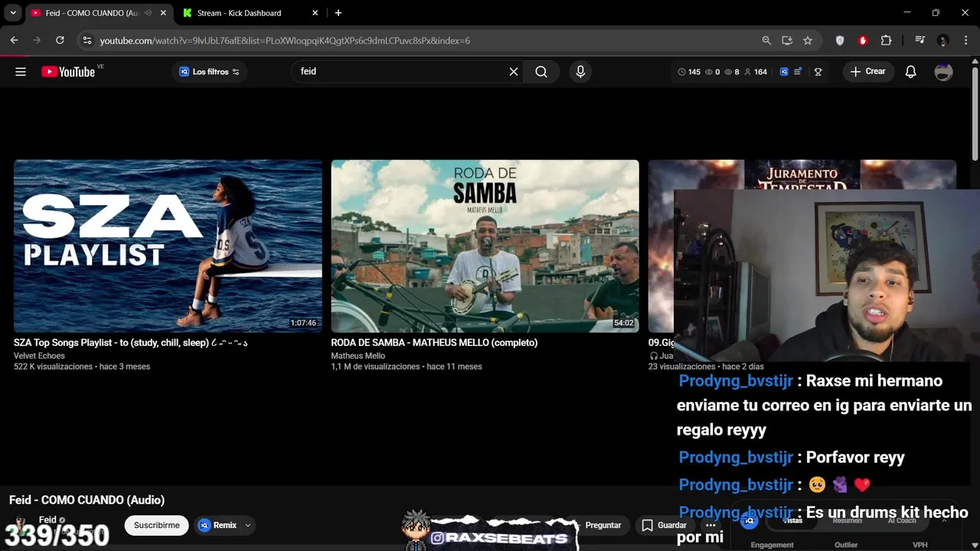Open the Chrome three-dot menu
980x551 pixels.
point(965,41)
